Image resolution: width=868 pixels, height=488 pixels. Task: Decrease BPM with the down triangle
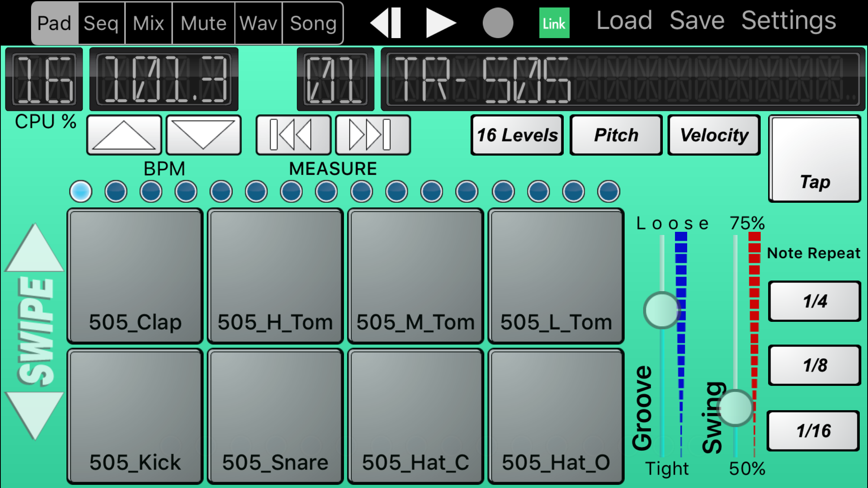pyautogui.click(x=203, y=135)
